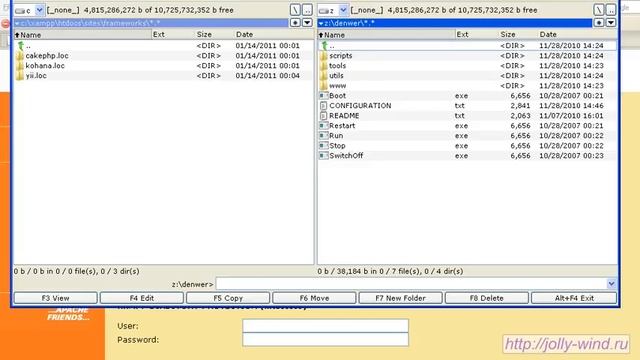Click the z:\denwer path bar
Image resolution: width=640 pixels, height=360 pixels.
(455, 23)
